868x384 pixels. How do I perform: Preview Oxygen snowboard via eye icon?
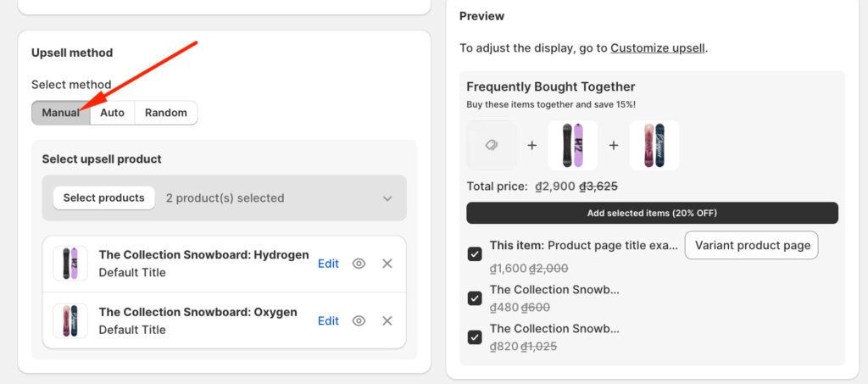click(359, 320)
